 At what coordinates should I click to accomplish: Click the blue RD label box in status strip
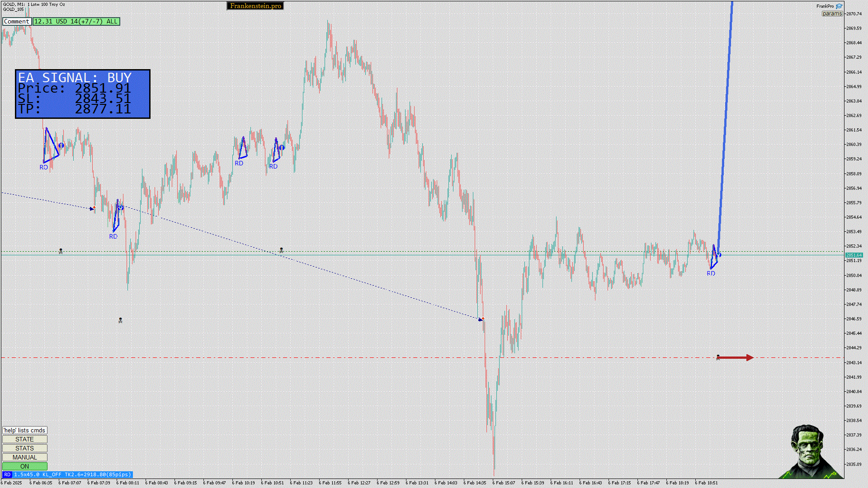(7, 474)
